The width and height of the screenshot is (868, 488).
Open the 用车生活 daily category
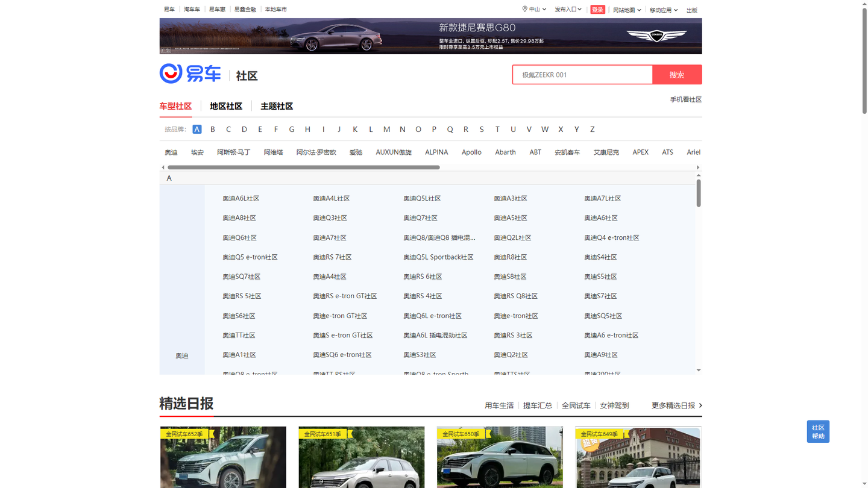[x=499, y=405]
